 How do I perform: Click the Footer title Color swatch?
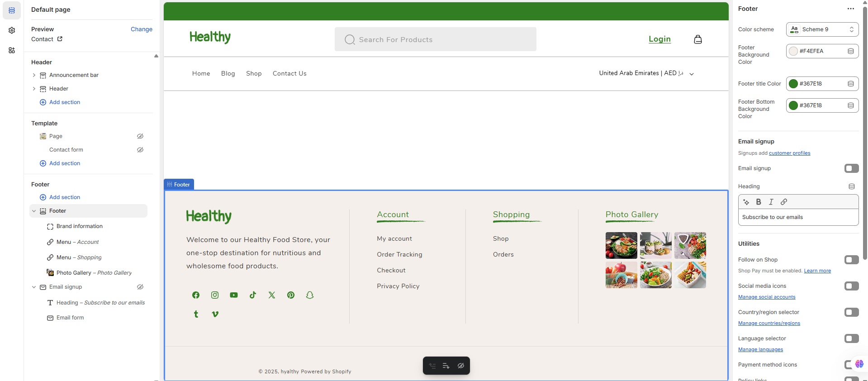point(793,84)
